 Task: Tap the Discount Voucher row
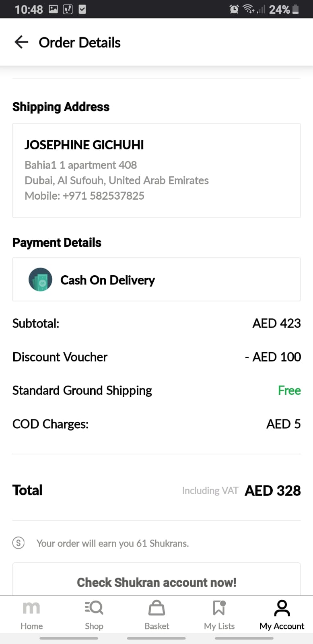(156, 357)
